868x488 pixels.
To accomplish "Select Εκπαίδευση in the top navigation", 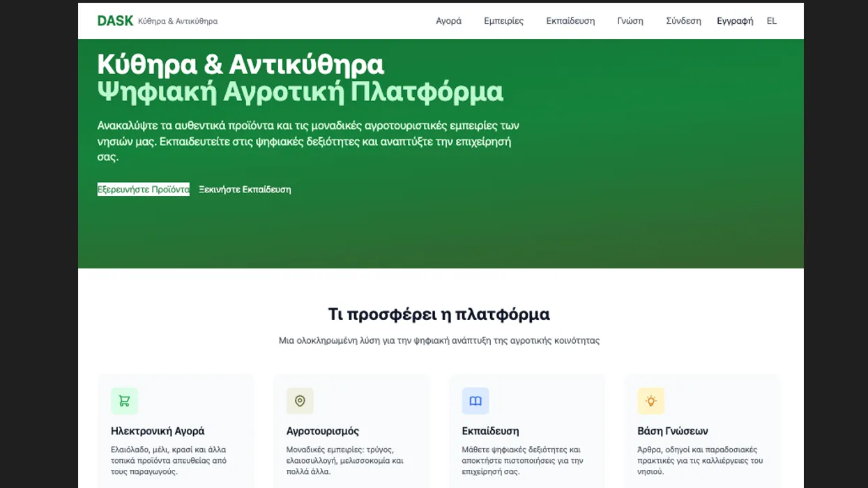I will (x=570, y=21).
